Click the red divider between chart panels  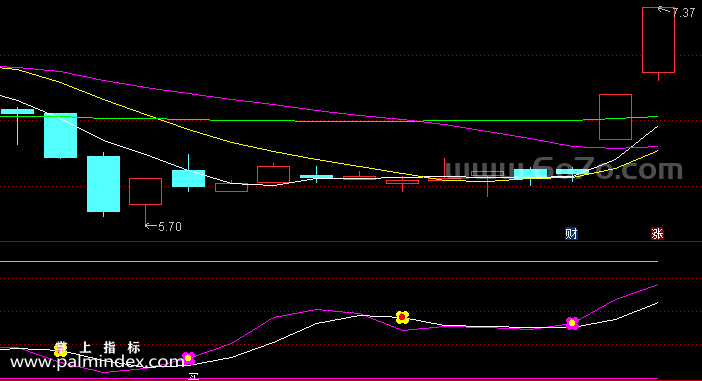(351, 241)
